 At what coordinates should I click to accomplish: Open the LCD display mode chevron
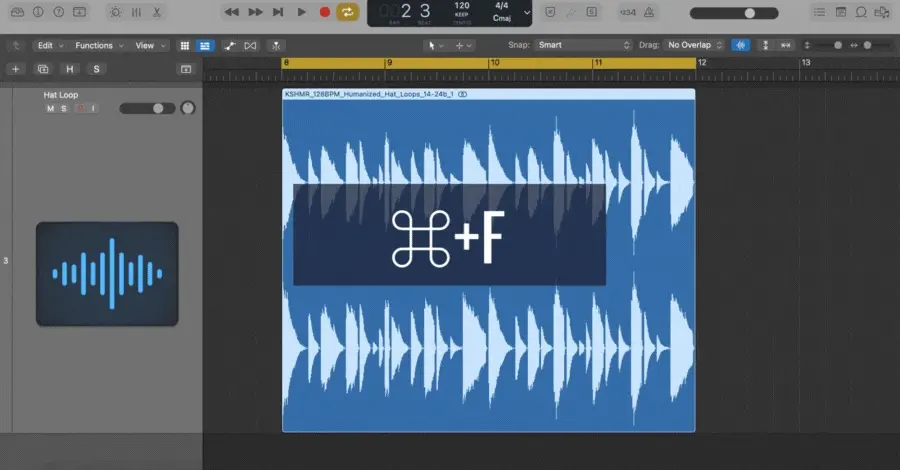[527, 13]
